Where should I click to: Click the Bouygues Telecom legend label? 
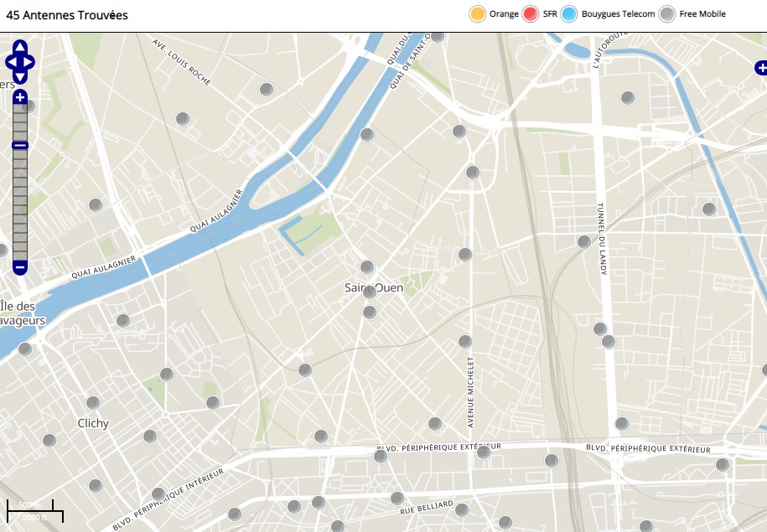(618, 14)
